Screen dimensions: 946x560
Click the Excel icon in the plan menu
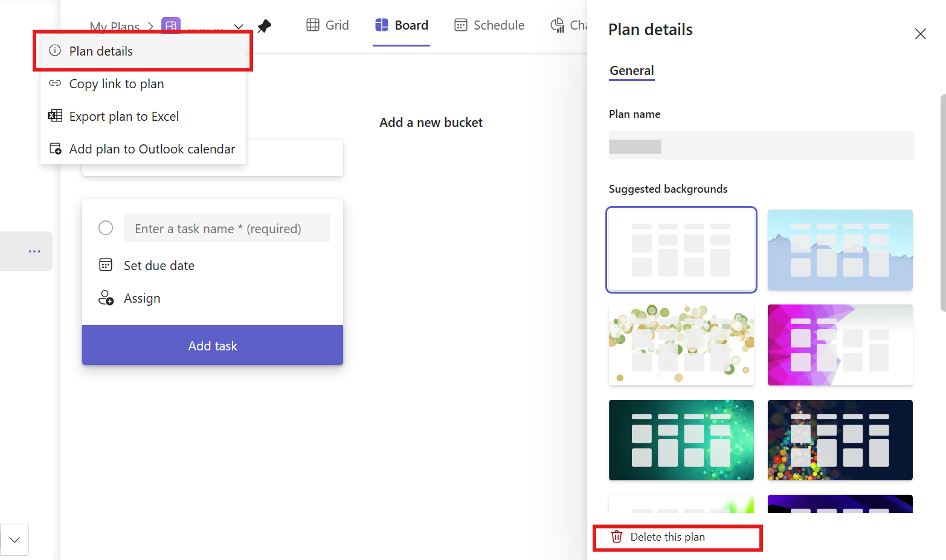(x=55, y=116)
